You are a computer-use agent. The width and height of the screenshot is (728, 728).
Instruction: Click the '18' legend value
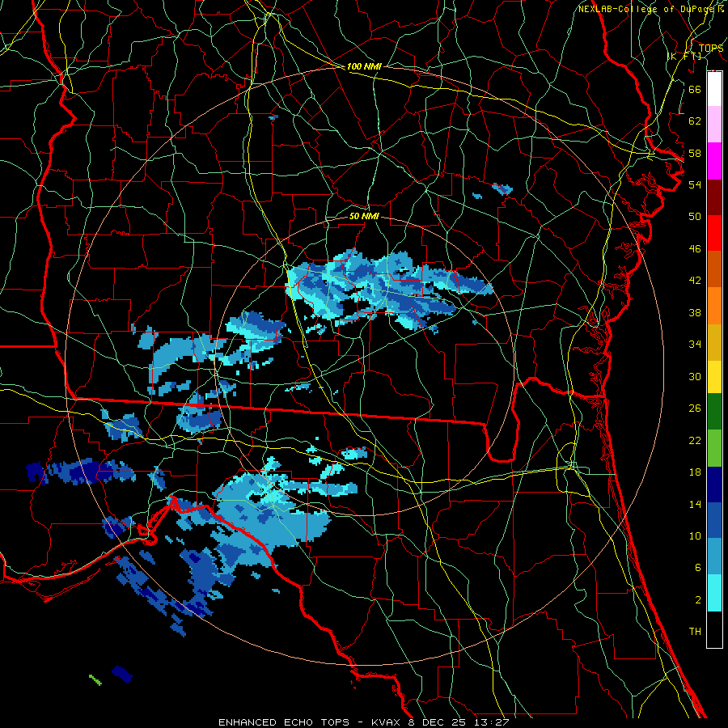point(695,472)
